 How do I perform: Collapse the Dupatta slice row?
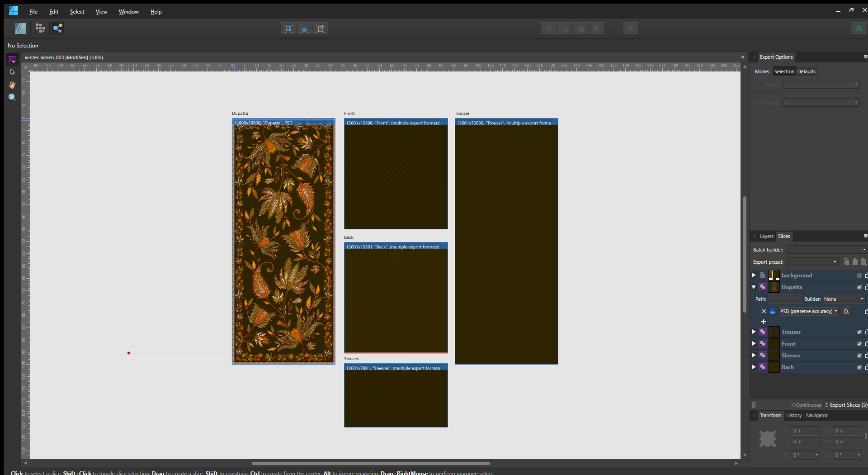(x=754, y=287)
